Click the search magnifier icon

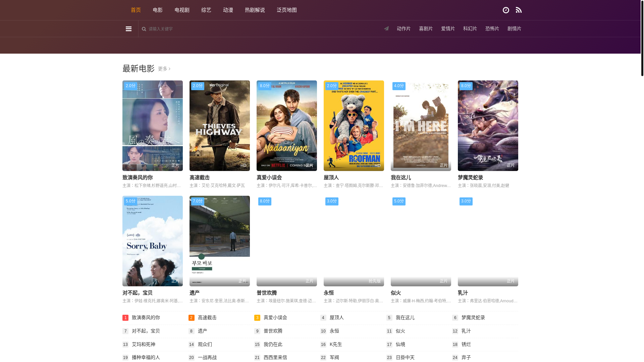(144, 29)
